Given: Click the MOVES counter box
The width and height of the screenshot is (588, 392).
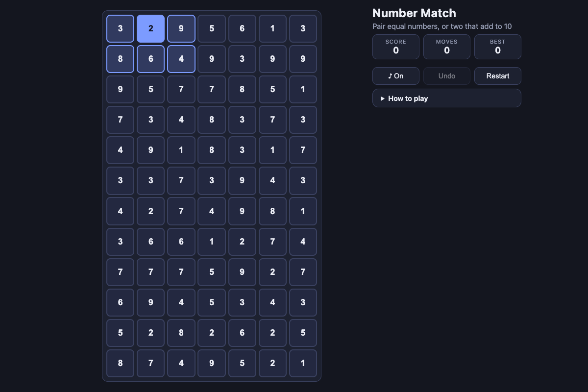Looking at the screenshot, I should point(447,47).
